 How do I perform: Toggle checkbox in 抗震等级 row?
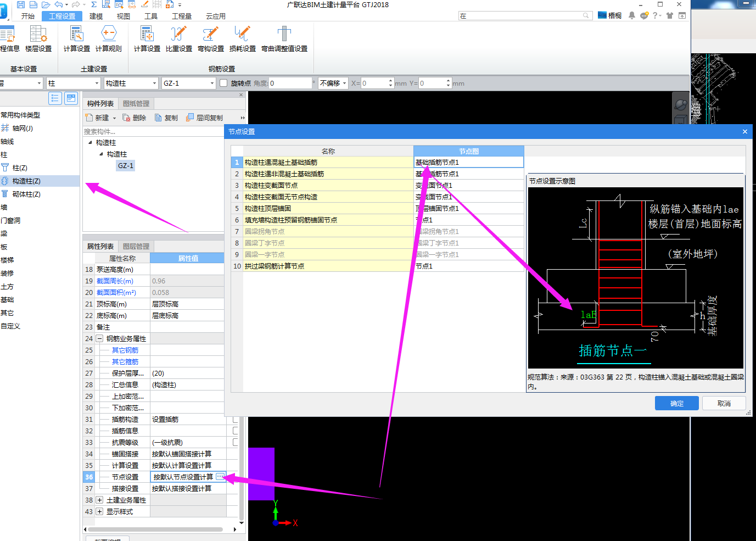click(235, 442)
